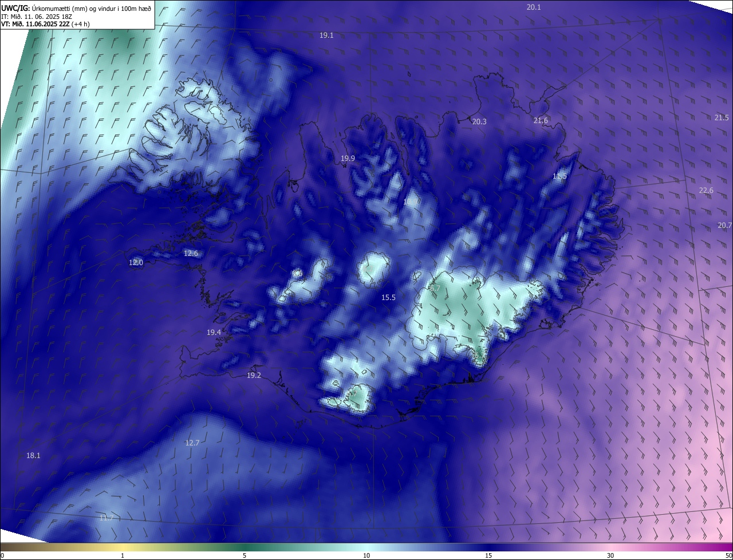This screenshot has width=733, height=560.
Task: Click the 50 tick on the color scale
Action: [728, 555]
